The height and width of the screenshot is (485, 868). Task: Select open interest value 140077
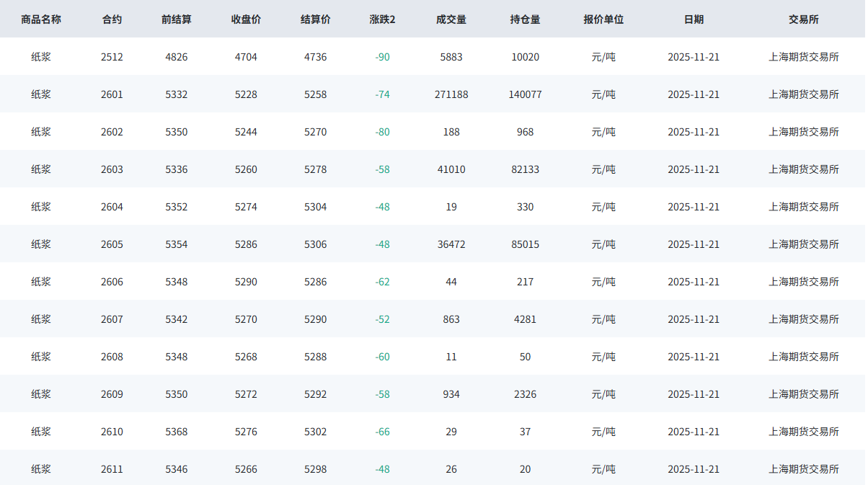525,94
